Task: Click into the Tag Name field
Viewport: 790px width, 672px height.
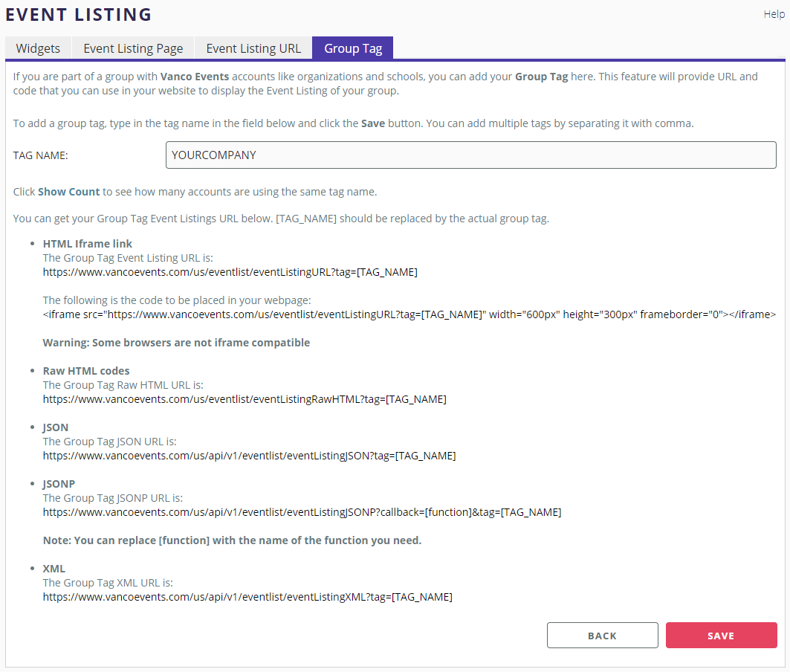Action: point(470,155)
